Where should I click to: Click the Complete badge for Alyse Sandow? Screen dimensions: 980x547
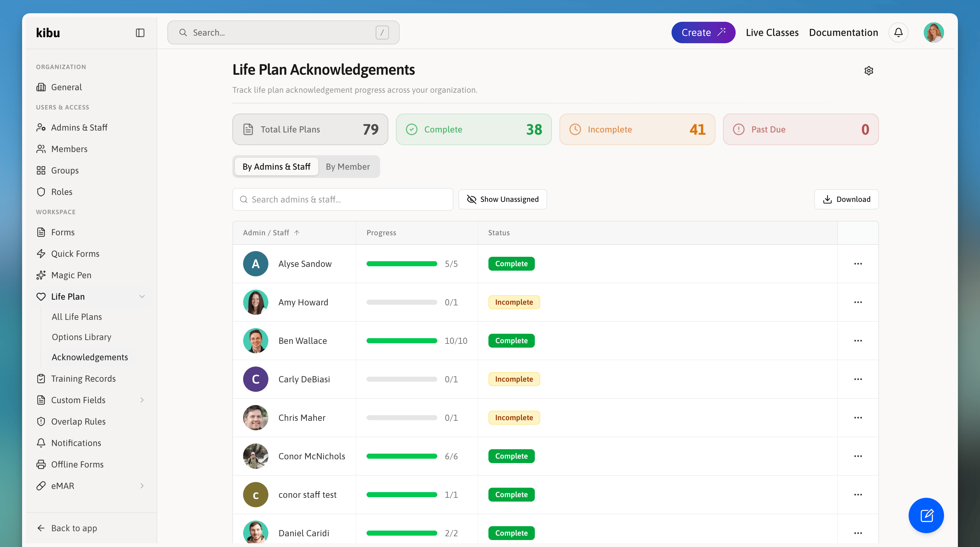[511, 264]
